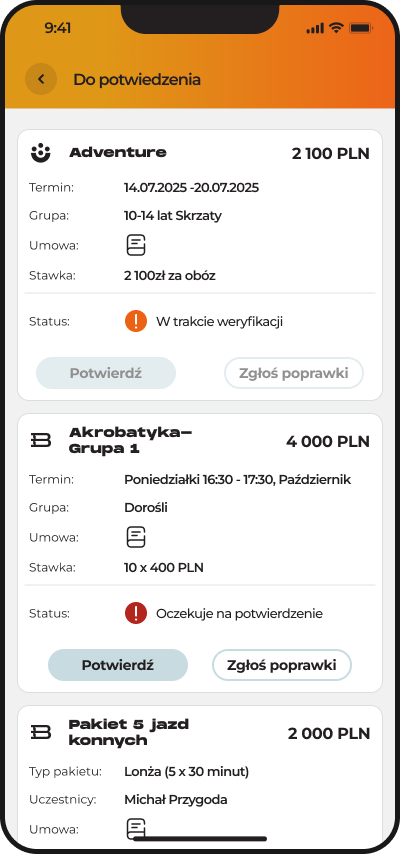Tap the Adventure camp logo icon

(x=40, y=154)
